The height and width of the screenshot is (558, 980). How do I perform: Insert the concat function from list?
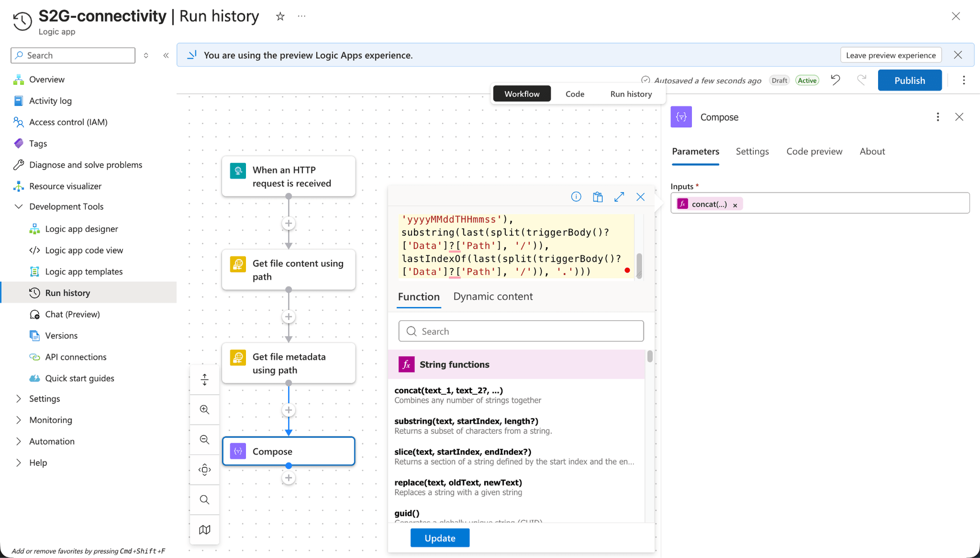pyautogui.click(x=517, y=395)
